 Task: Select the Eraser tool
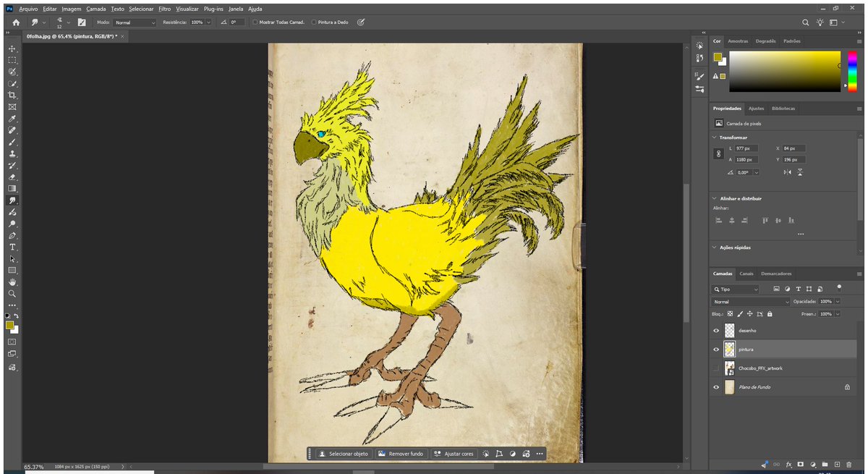(x=12, y=177)
